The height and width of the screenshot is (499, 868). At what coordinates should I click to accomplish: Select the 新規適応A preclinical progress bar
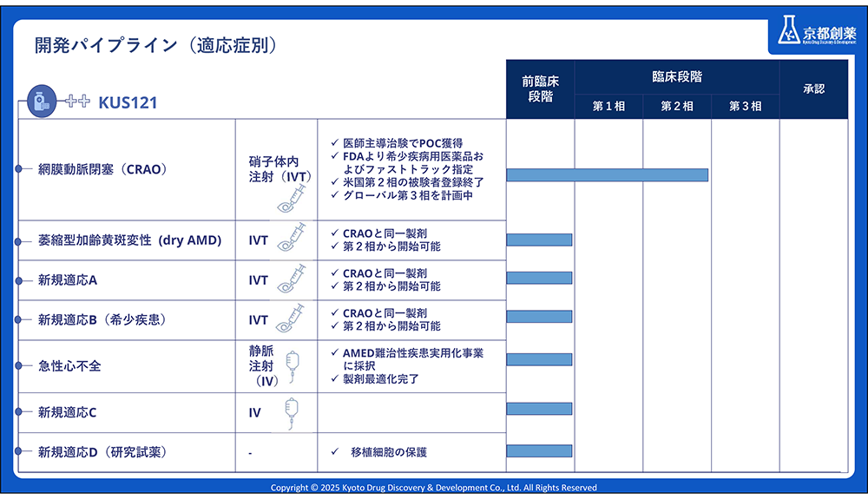(539, 278)
